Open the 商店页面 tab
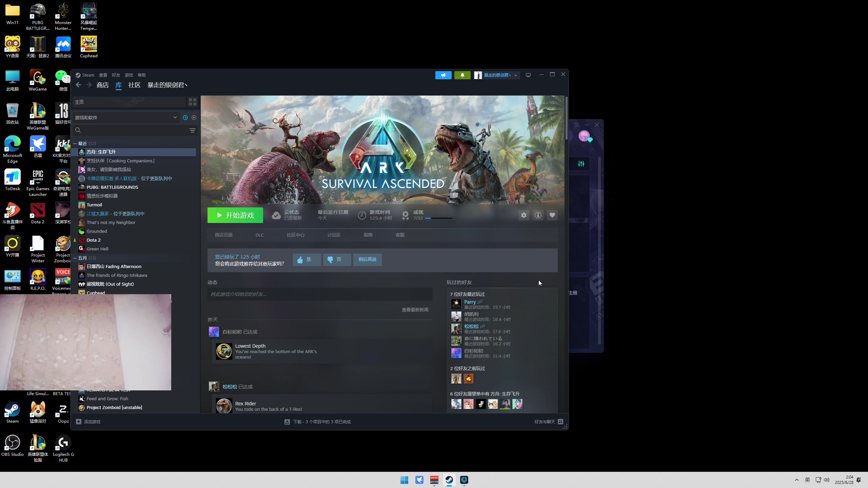868x488 pixels. click(224, 235)
